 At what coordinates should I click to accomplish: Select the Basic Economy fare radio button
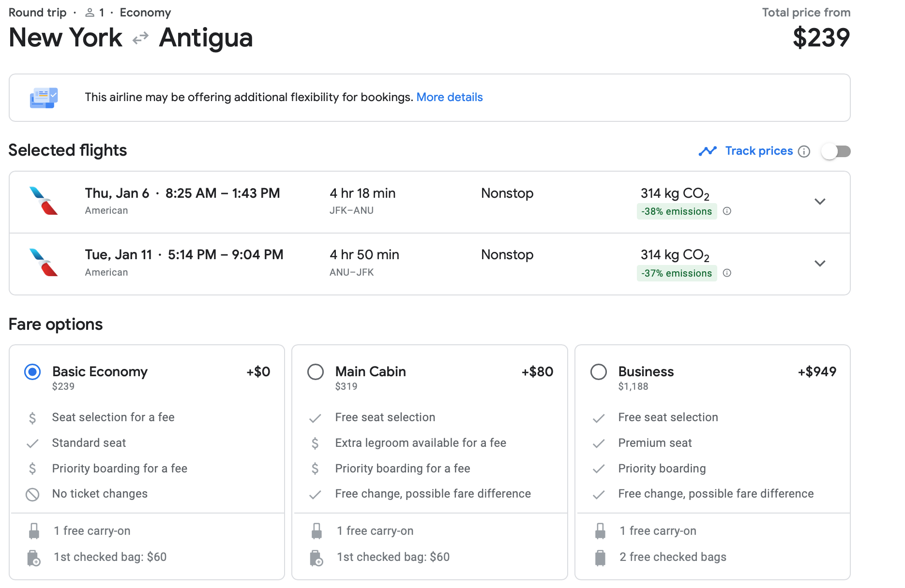[32, 372]
